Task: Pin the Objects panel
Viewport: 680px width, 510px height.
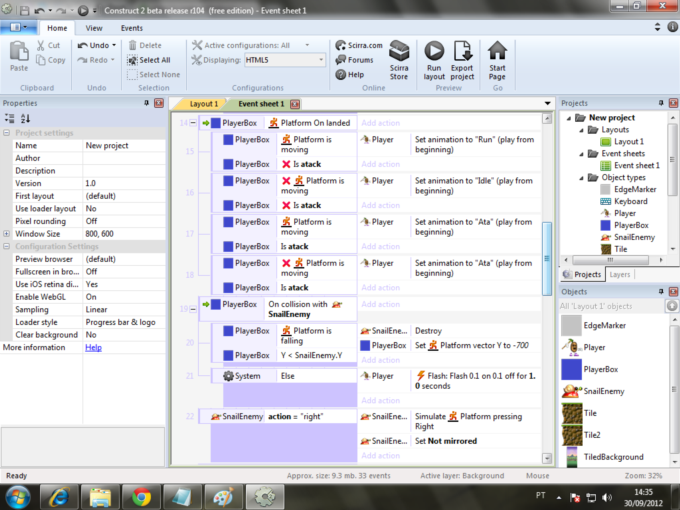Action: [661, 291]
